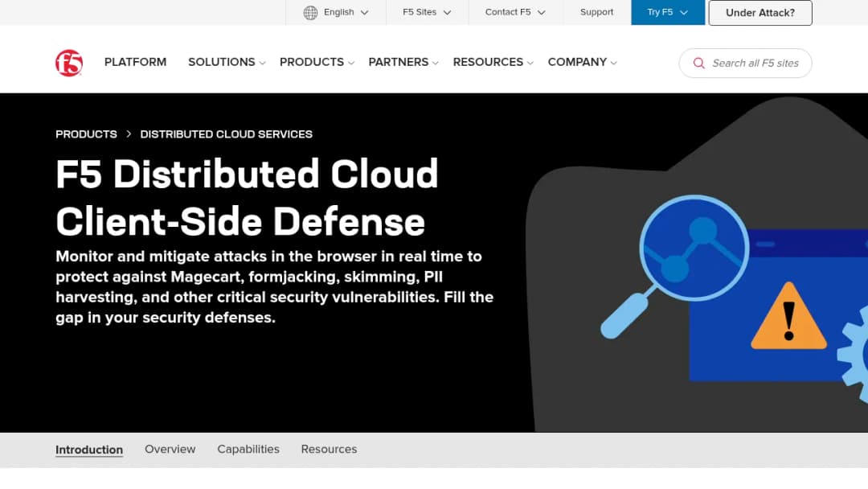The width and height of the screenshot is (868, 489).
Task: Open the Solutions navigation menu
Action: tap(222, 62)
